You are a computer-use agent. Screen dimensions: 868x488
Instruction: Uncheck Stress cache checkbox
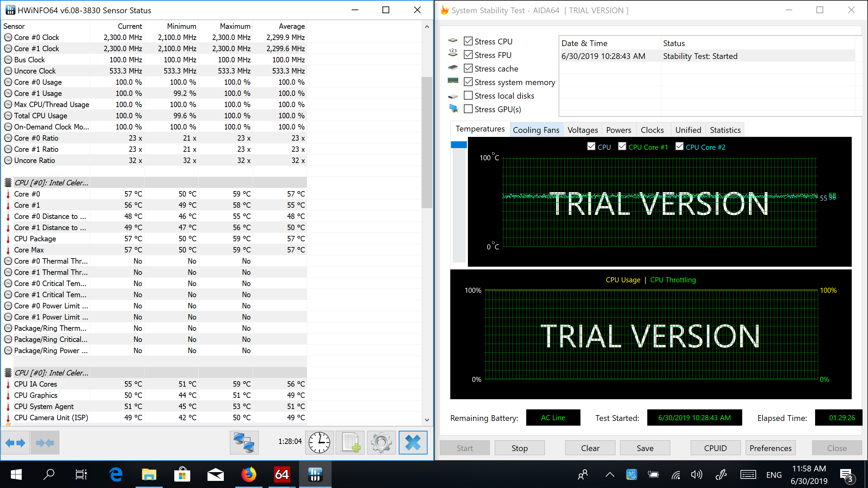point(468,68)
